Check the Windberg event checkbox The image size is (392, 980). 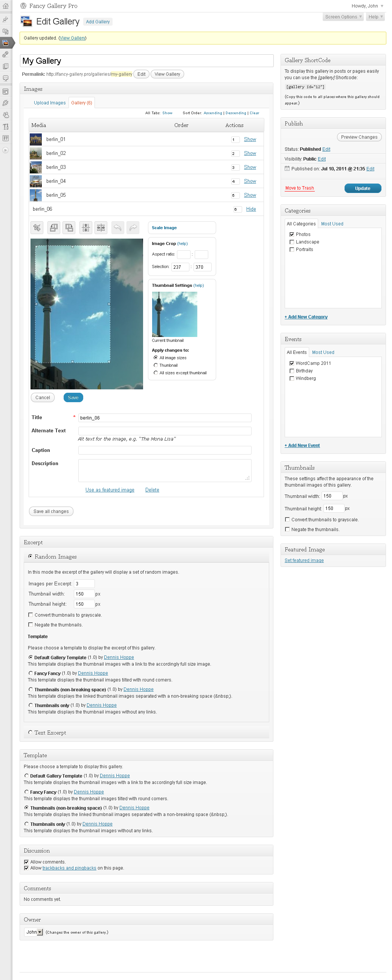tap(291, 378)
